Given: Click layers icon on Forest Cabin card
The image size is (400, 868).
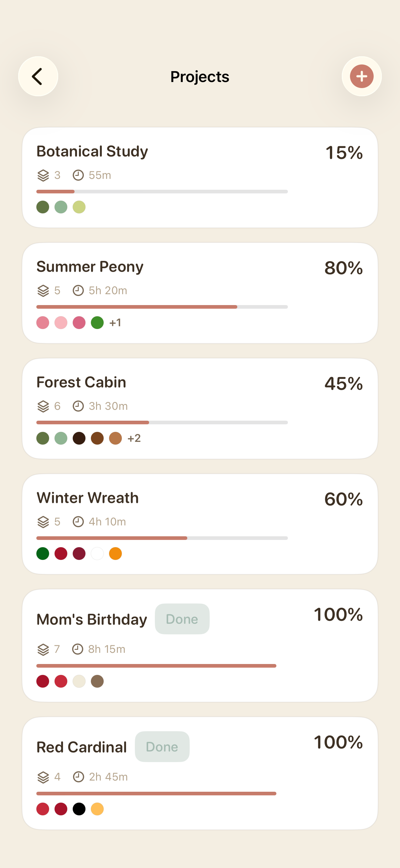Looking at the screenshot, I should click(43, 406).
